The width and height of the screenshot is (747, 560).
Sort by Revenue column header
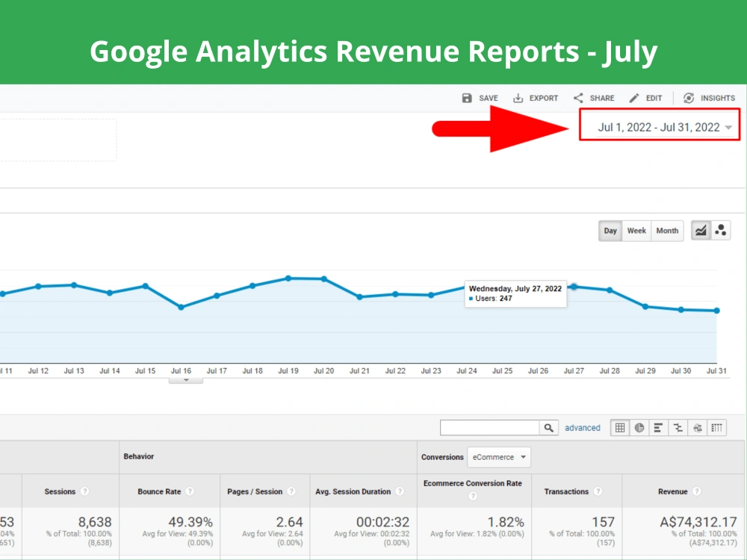point(673,491)
